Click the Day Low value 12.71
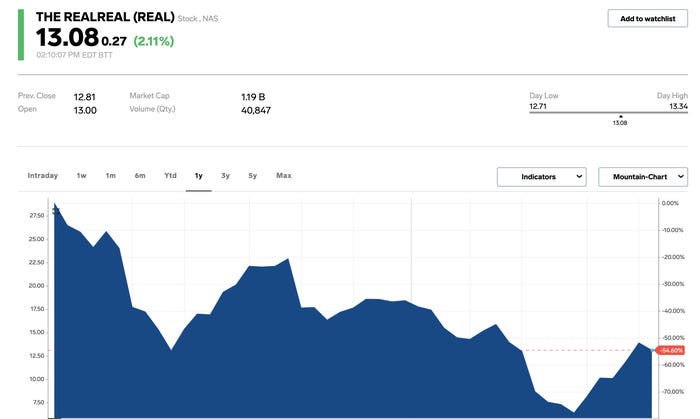This screenshot has width=700, height=419. point(538,106)
